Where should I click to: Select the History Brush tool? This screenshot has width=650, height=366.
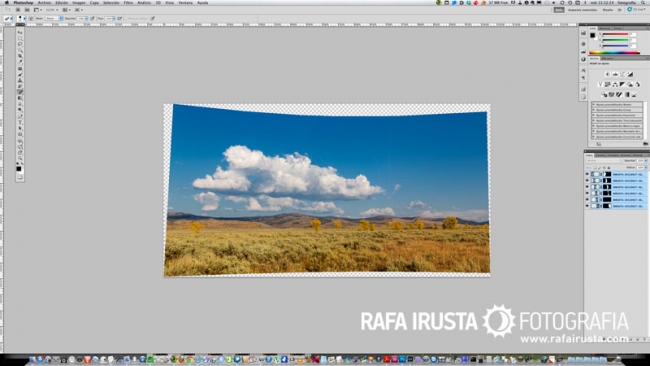(x=19, y=86)
